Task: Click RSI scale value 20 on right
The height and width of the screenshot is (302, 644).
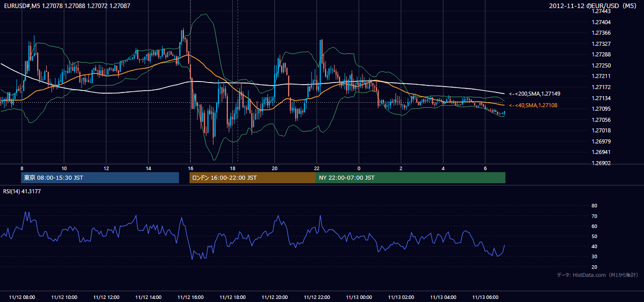Action: pos(594,267)
